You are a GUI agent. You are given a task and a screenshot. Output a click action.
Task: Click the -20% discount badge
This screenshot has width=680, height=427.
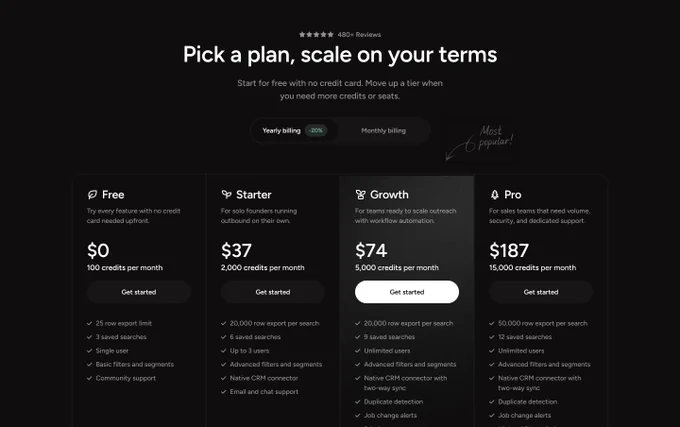pyautogui.click(x=316, y=130)
